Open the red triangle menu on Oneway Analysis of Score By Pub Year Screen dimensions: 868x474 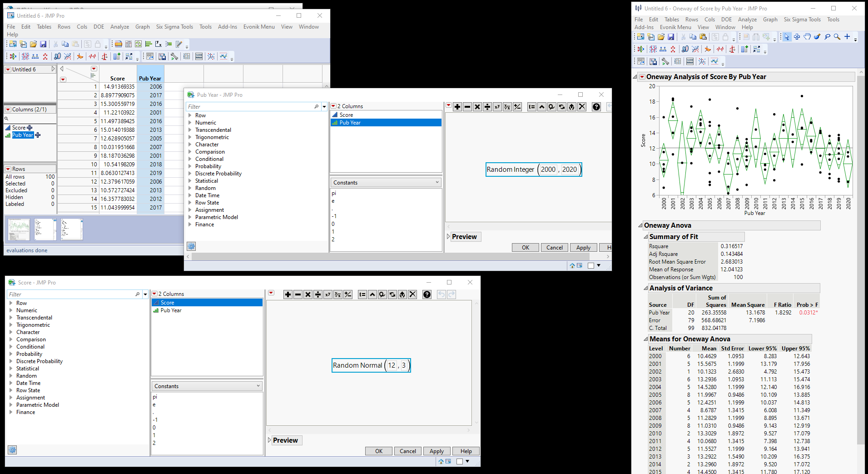[x=642, y=76]
